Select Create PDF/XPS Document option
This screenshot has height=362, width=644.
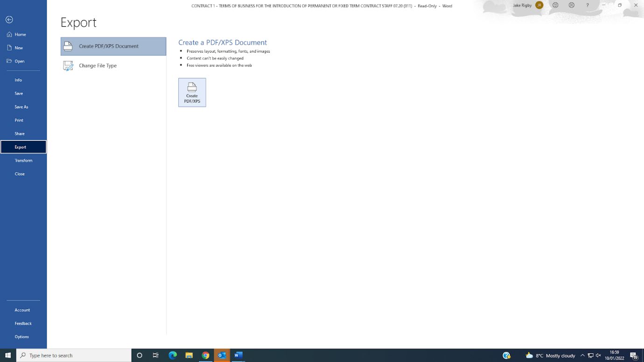pyautogui.click(x=113, y=46)
